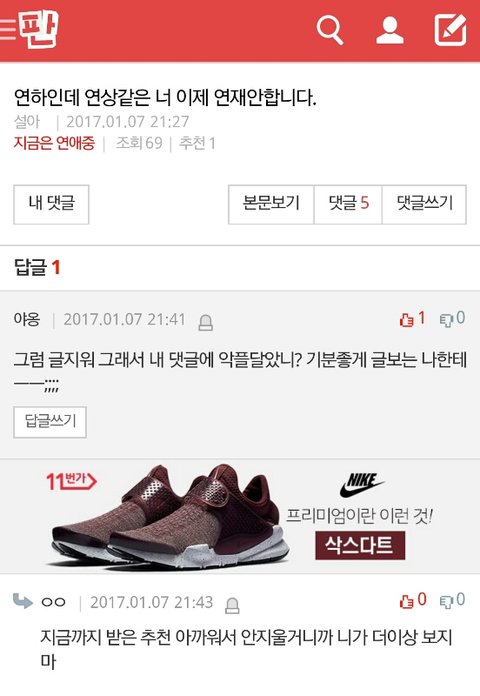This screenshot has height=696, width=480.
Task: Report the ㅇㅇ reply via siren icon
Action: (x=232, y=605)
